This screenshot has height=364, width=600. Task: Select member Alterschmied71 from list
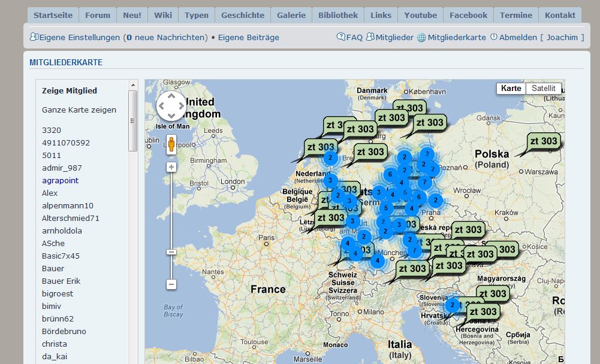pyautogui.click(x=71, y=218)
